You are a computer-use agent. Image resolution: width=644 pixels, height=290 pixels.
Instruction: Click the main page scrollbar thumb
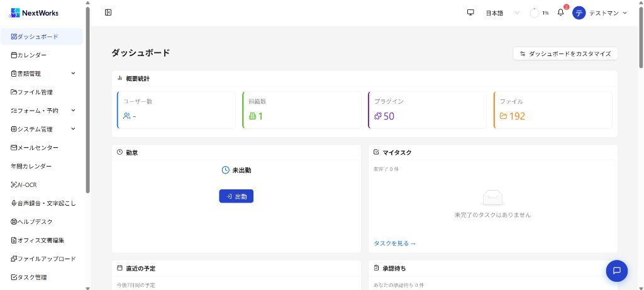pyautogui.click(x=641, y=37)
